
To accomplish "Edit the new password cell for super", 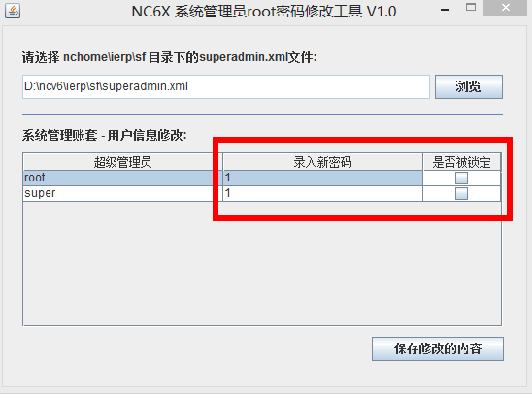I will click(x=322, y=194).
